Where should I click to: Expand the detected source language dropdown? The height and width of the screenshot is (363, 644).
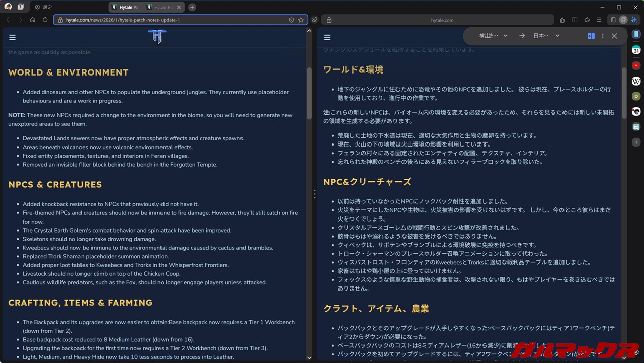(493, 36)
